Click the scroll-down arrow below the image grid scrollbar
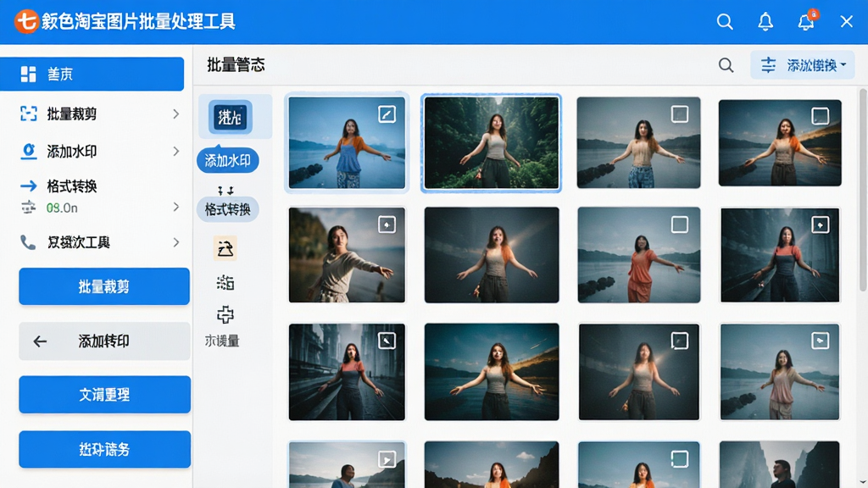The height and width of the screenshot is (488, 868). 863,482
